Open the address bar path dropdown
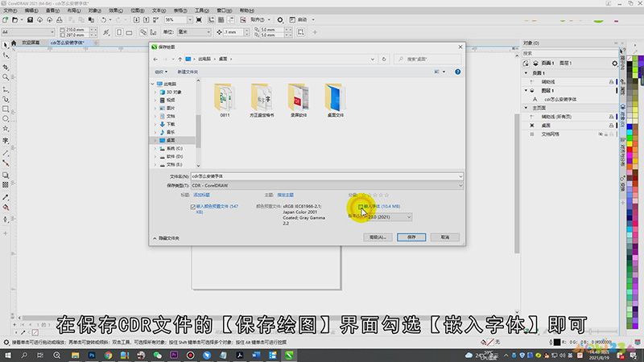The image size is (644, 362). pos(373,59)
